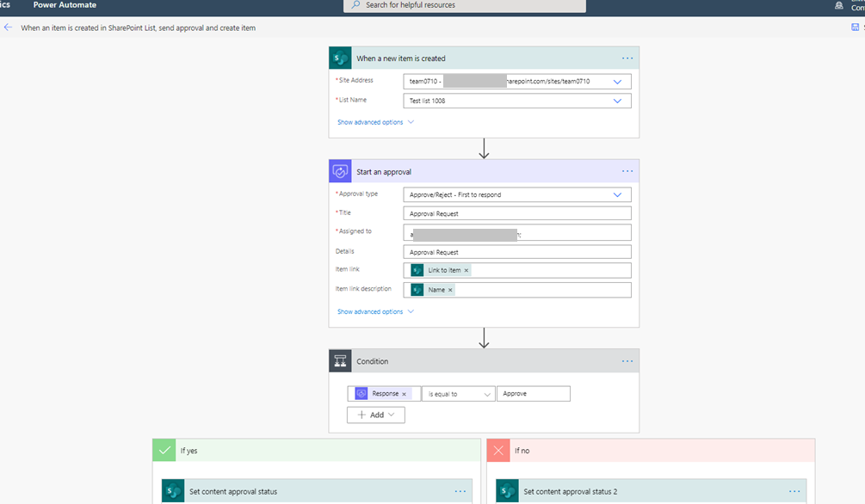Click the flow title text
865x504 pixels.
138,28
